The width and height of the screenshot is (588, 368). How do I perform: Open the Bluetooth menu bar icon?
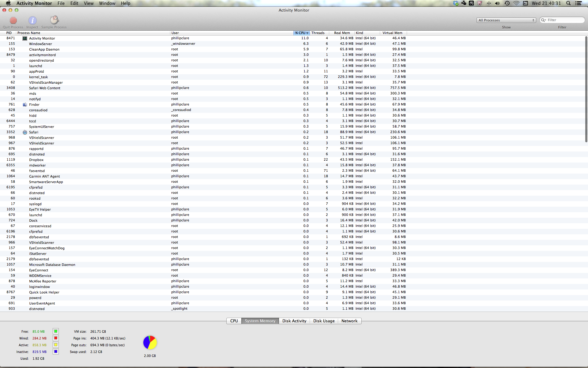point(488,3)
